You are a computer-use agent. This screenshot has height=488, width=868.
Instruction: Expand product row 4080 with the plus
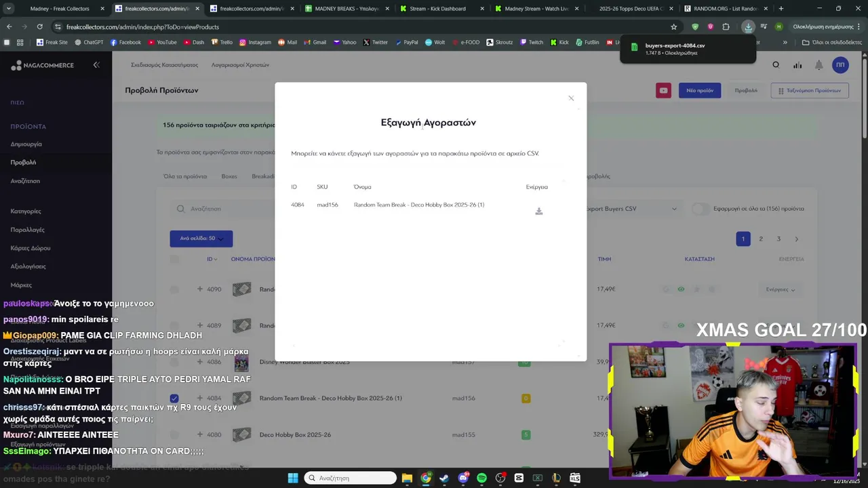(199, 434)
